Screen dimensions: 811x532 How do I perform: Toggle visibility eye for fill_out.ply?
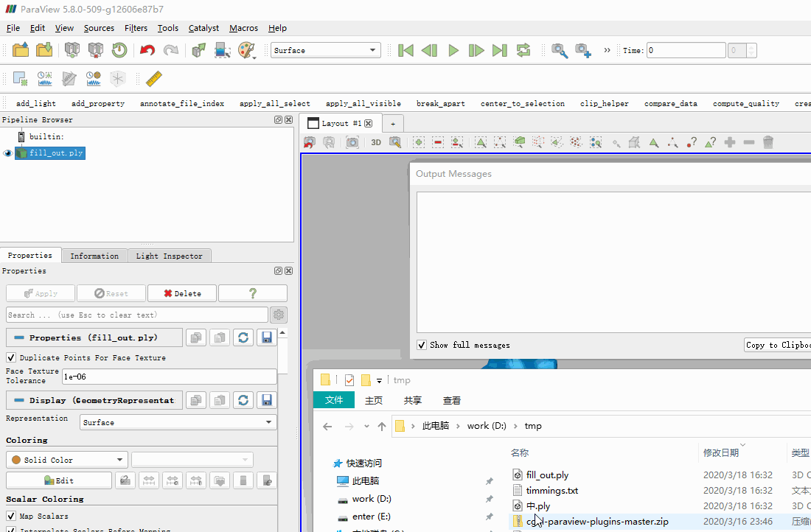[x=7, y=153]
